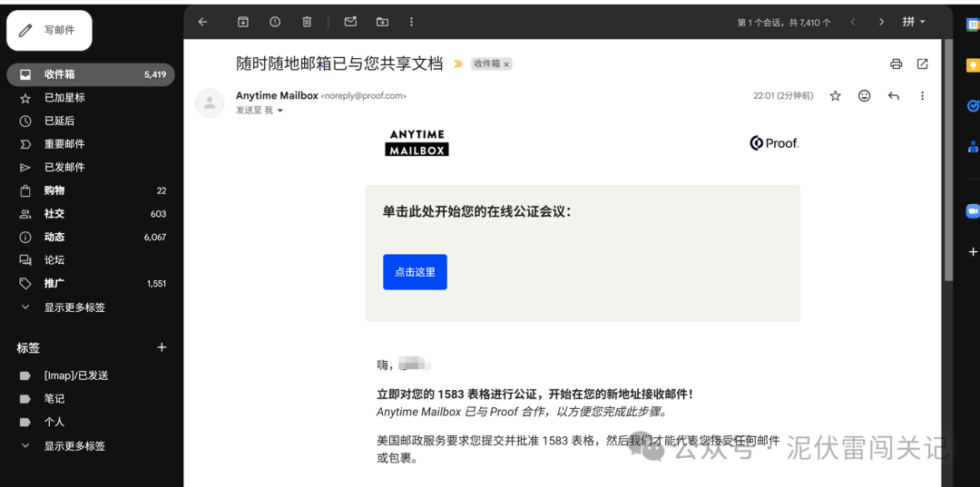Go to the next conversation arrow
Viewport: 980px width, 487px height.
click(881, 22)
